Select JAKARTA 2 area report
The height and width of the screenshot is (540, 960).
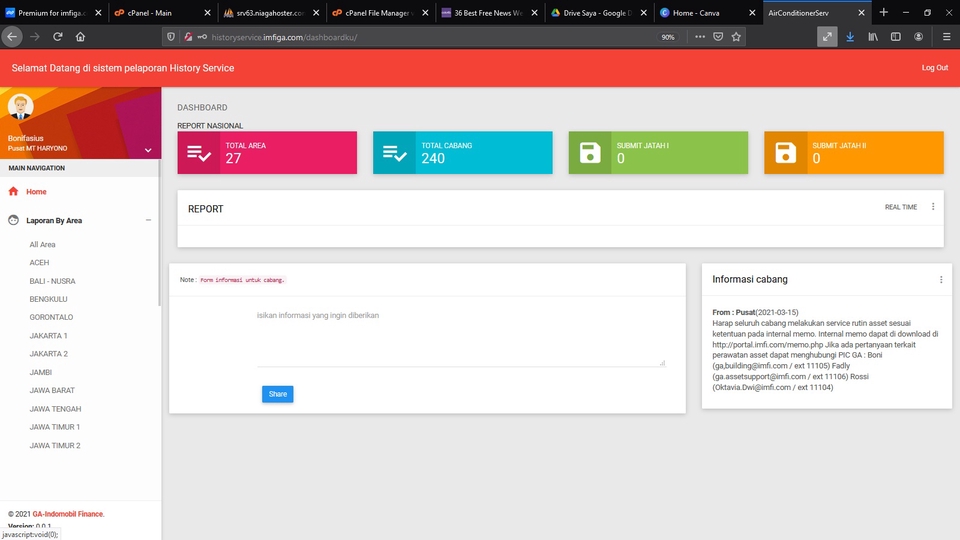(48, 354)
